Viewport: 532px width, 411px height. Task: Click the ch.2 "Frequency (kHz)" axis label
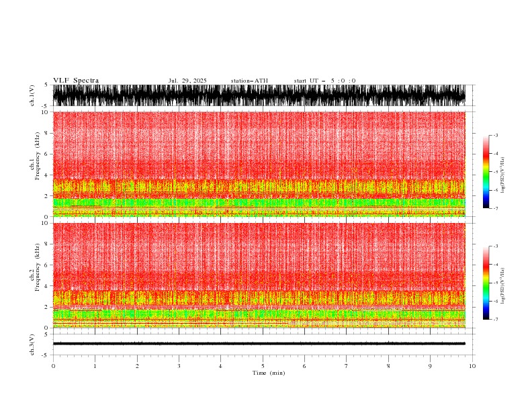(38, 267)
